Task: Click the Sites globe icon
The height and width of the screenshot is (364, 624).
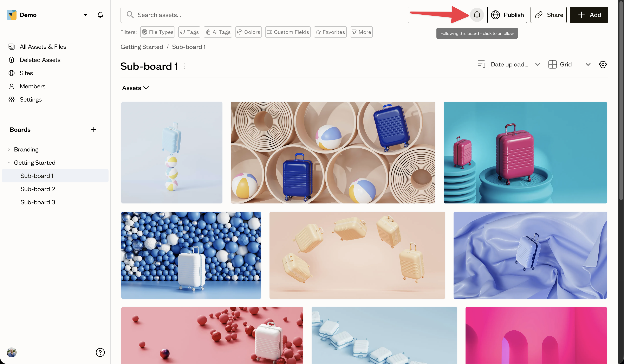Action: click(x=11, y=73)
